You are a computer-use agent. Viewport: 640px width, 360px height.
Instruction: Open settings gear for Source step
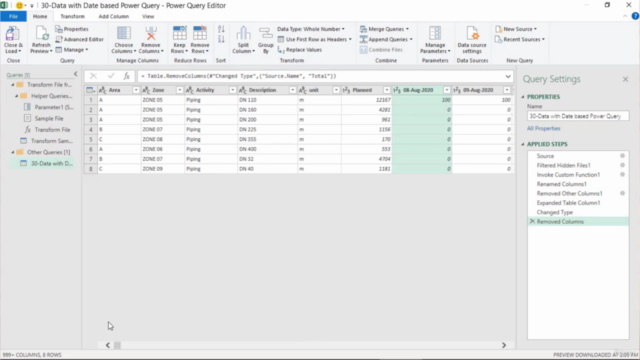622,156
